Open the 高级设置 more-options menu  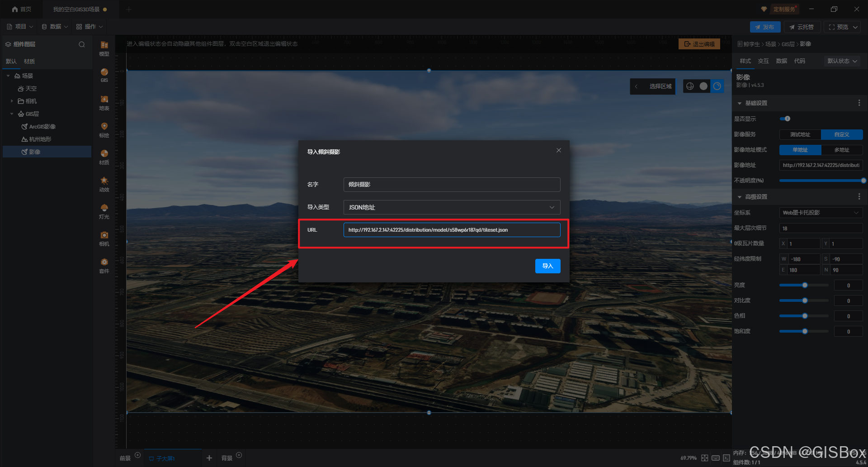pos(859,197)
